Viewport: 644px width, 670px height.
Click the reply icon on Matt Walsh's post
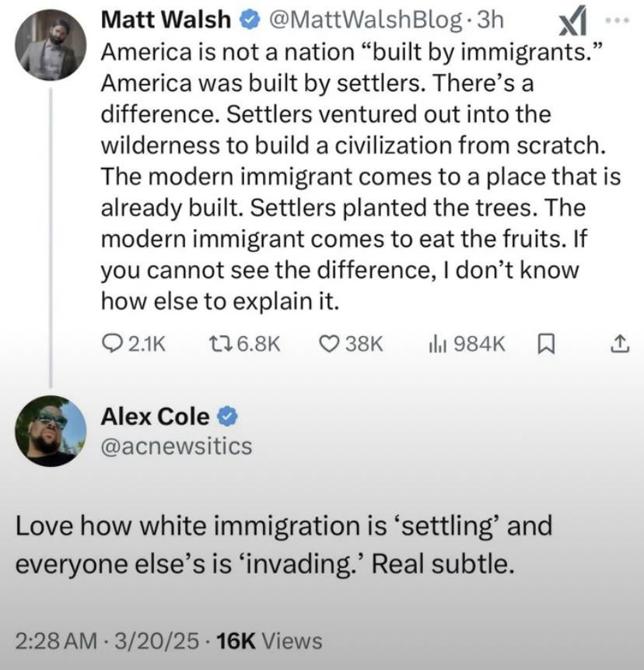(x=113, y=343)
